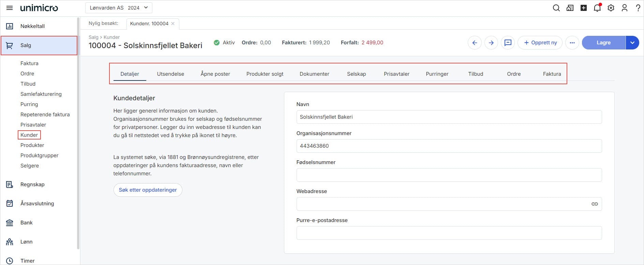Expand the Lagre dropdown arrow
This screenshot has width=644, height=265.
(x=632, y=43)
